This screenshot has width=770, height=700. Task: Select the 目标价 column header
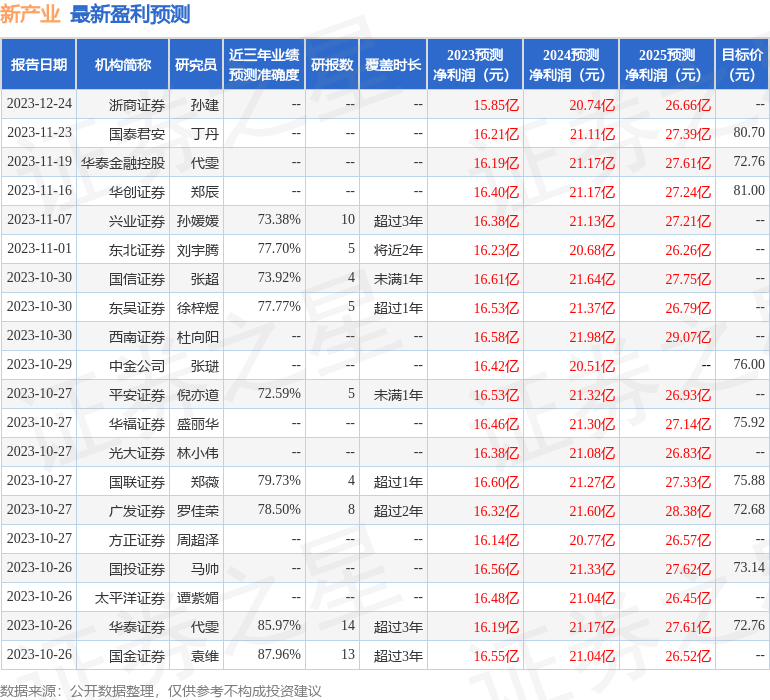tap(742, 64)
